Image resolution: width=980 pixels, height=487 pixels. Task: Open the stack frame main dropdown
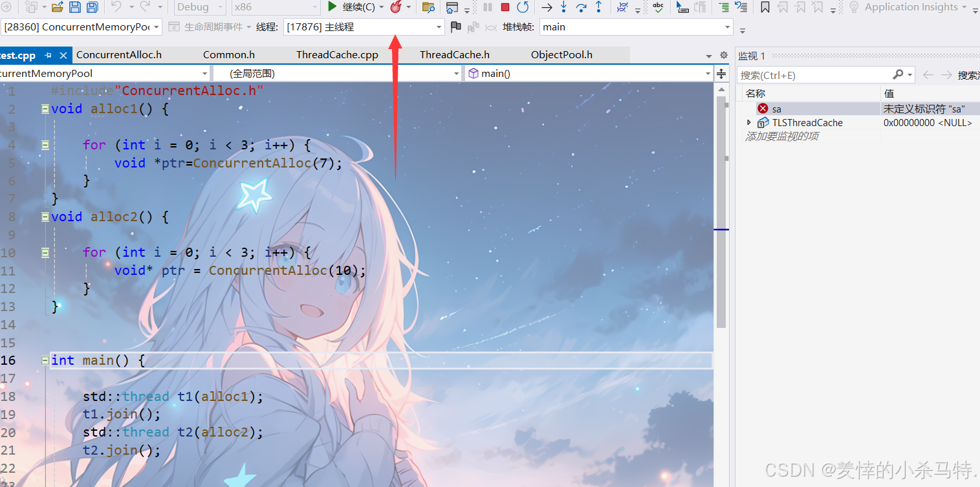[x=636, y=27]
